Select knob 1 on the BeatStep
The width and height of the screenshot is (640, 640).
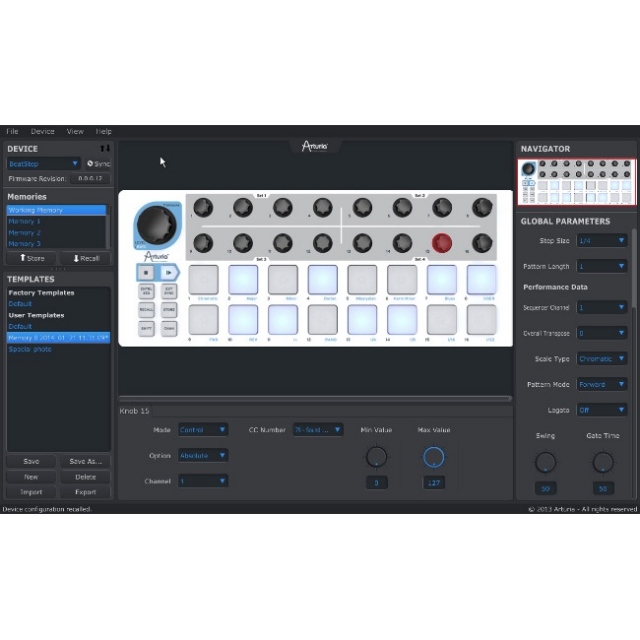tap(203, 207)
